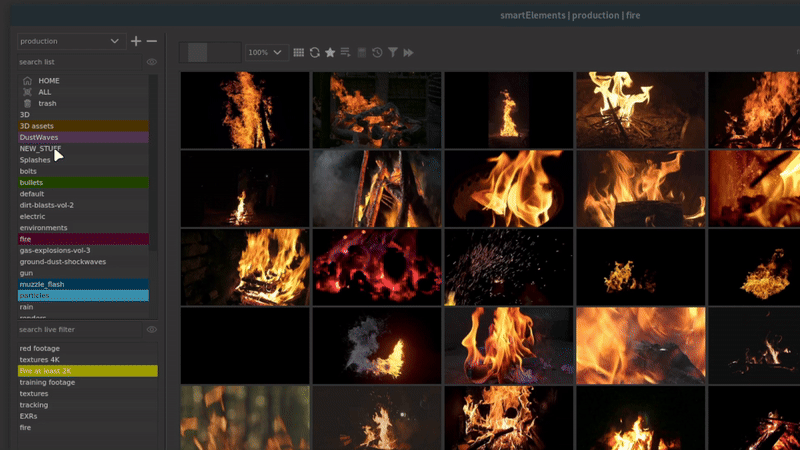
Task: Select the electric list
Action: click(x=83, y=216)
